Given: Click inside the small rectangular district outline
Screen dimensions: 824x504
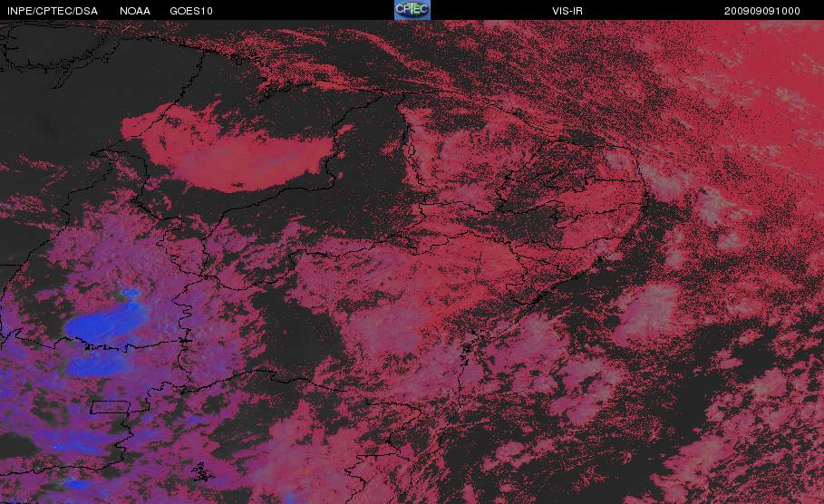Looking at the screenshot, I should coord(111,407).
